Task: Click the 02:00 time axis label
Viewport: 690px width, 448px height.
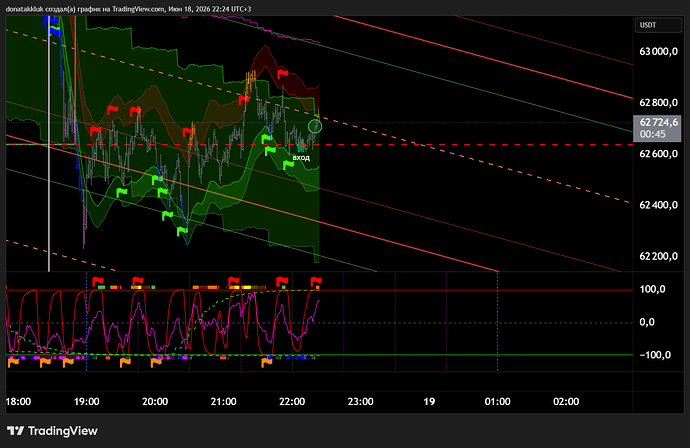Action: tap(566, 401)
